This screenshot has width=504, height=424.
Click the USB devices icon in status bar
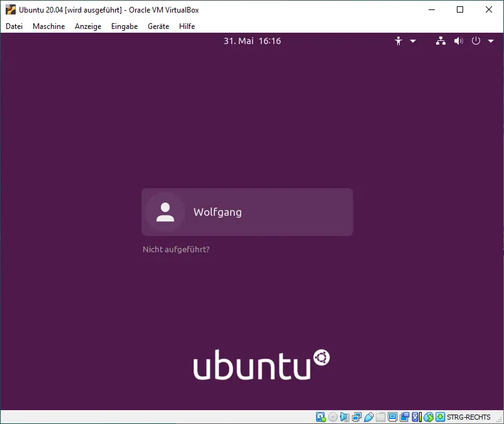(x=370, y=416)
